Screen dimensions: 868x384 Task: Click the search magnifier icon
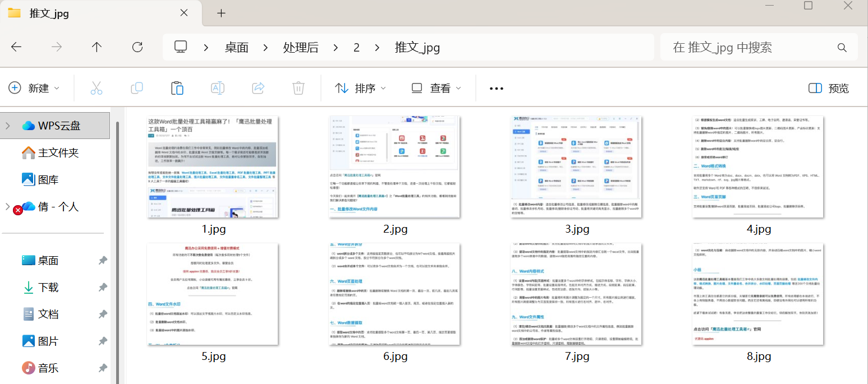(842, 47)
